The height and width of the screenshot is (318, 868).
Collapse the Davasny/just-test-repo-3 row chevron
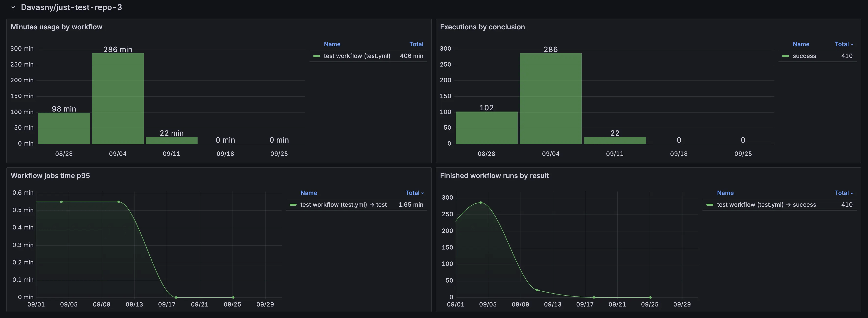point(13,7)
